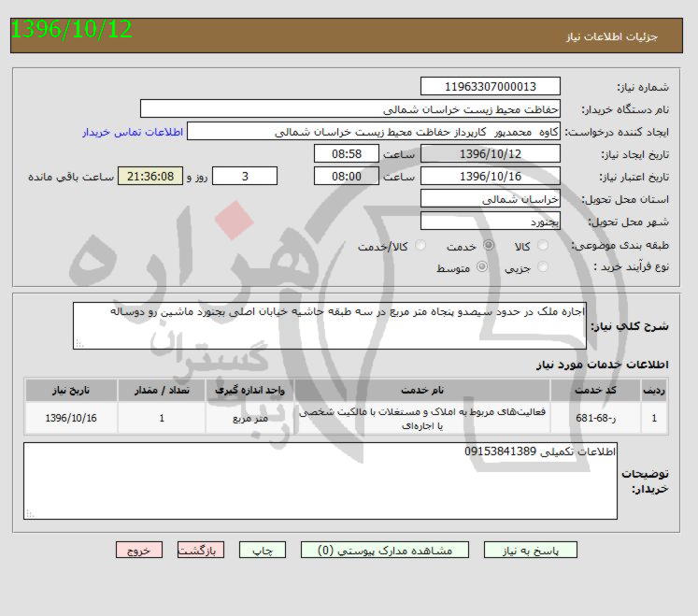Click the طبقه بندی موضوعی label
The image size is (698, 616).
[620, 245]
